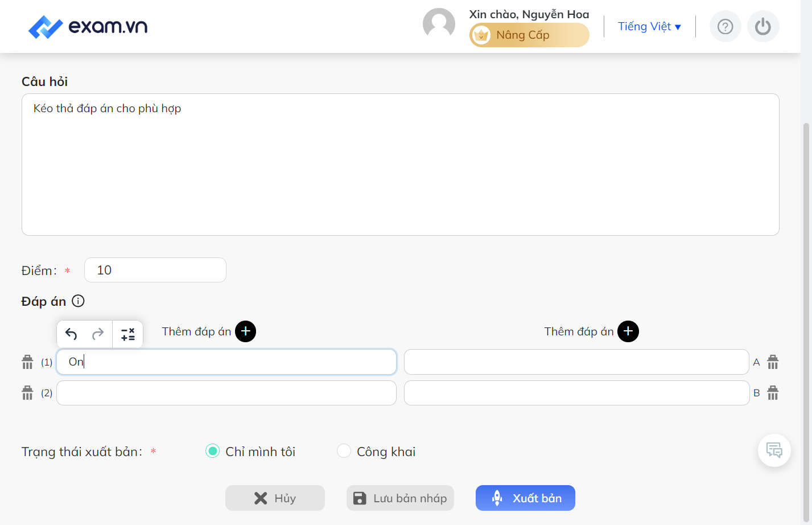
Task: Click the power logout icon
Action: 763,27
